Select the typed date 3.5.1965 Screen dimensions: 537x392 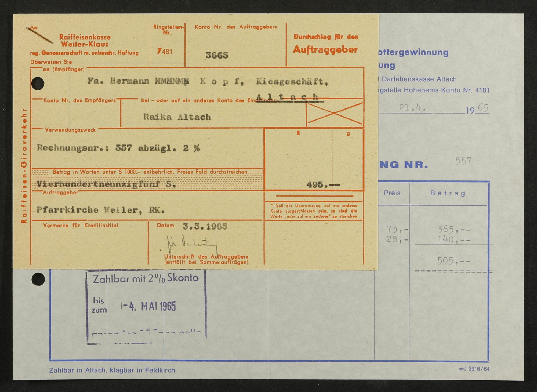pyautogui.click(x=205, y=227)
